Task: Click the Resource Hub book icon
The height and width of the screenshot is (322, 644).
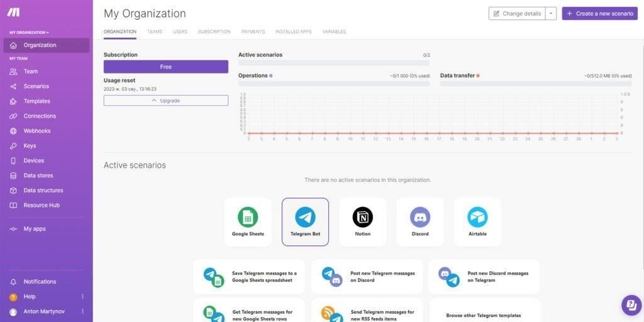Action: coord(13,206)
